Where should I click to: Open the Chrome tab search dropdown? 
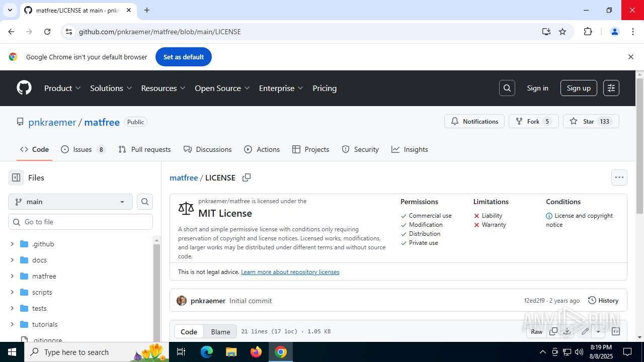click(x=10, y=10)
